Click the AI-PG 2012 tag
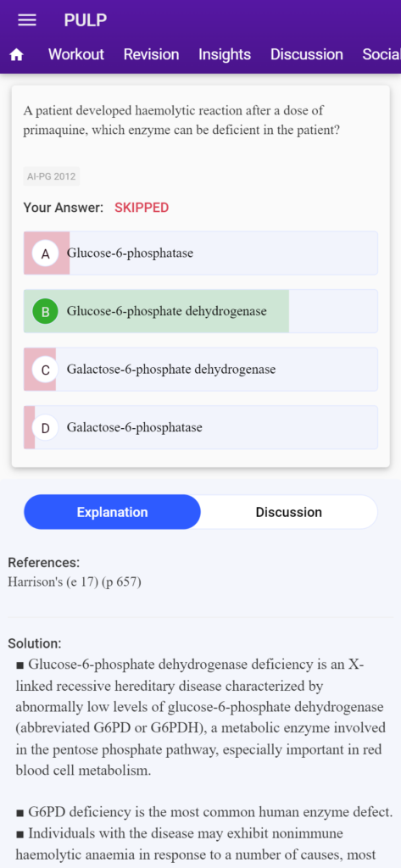Image resolution: width=401 pixels, height=868 pixels. 52,177
